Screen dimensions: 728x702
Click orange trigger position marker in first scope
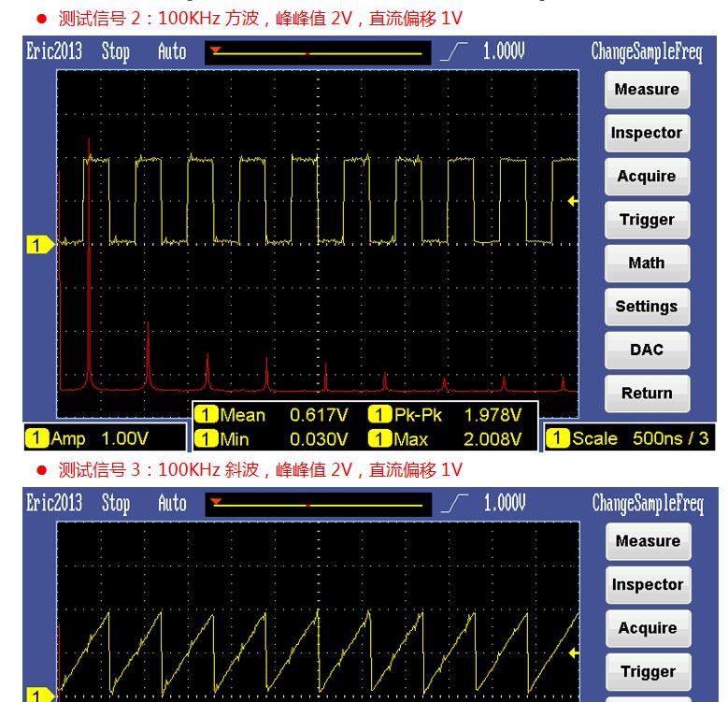click(x=216, y=50)
